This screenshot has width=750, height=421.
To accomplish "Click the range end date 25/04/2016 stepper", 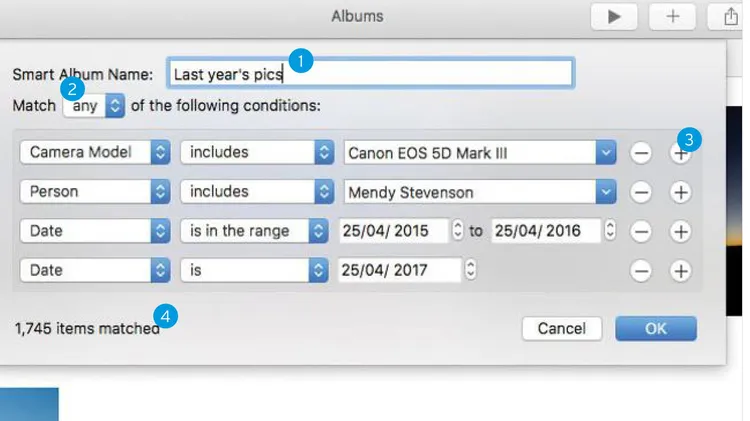I will click(x=609, y=231).
